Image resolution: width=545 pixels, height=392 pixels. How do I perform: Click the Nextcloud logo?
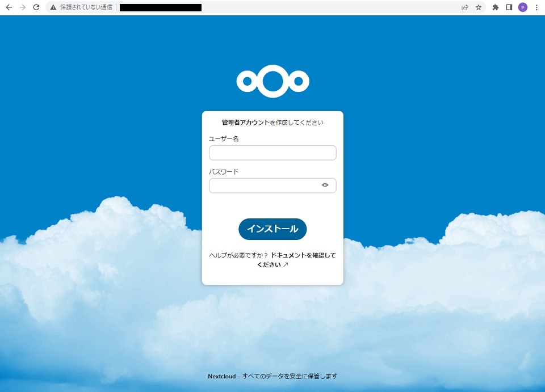273,81
